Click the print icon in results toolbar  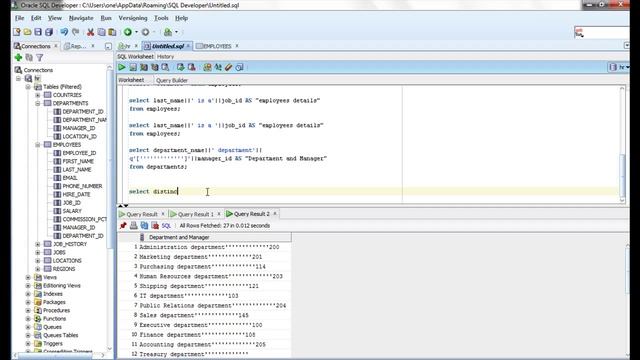134,225
